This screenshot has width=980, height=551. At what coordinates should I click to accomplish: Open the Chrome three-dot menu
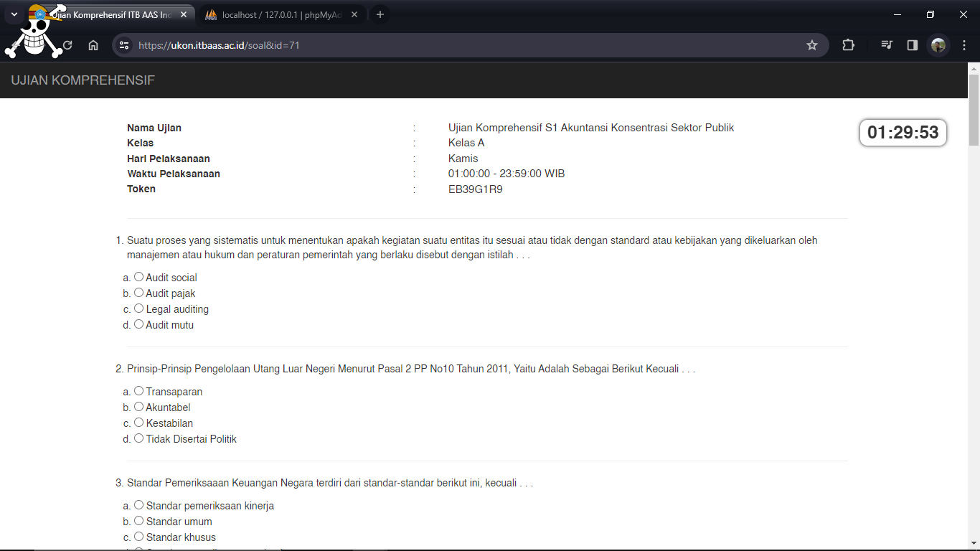(x=964, y=45)
